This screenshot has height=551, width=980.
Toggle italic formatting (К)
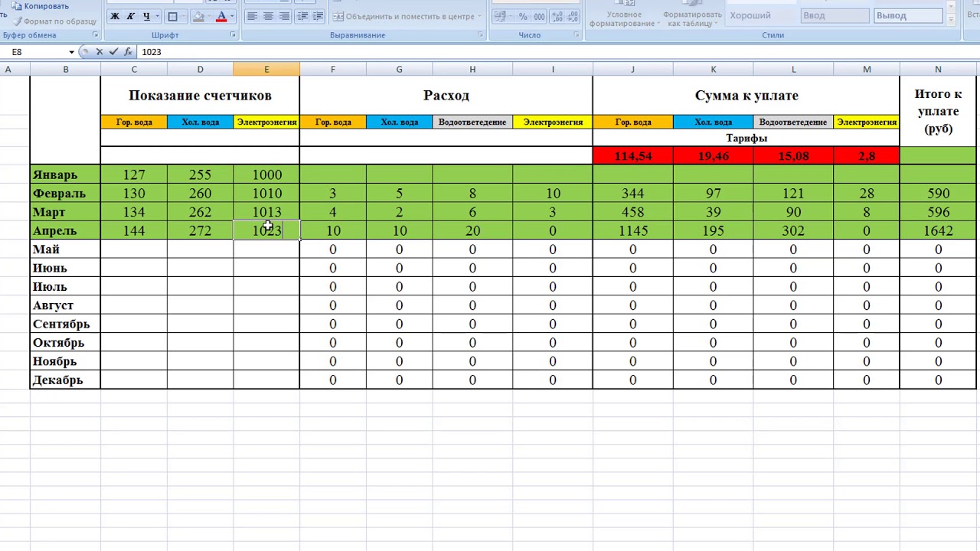pos(130,16)
